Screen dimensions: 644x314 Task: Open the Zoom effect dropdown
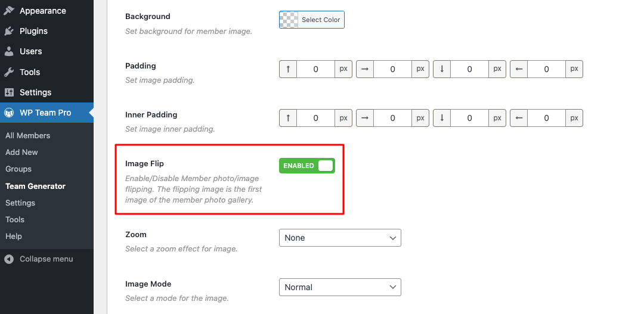click(340, 238)
